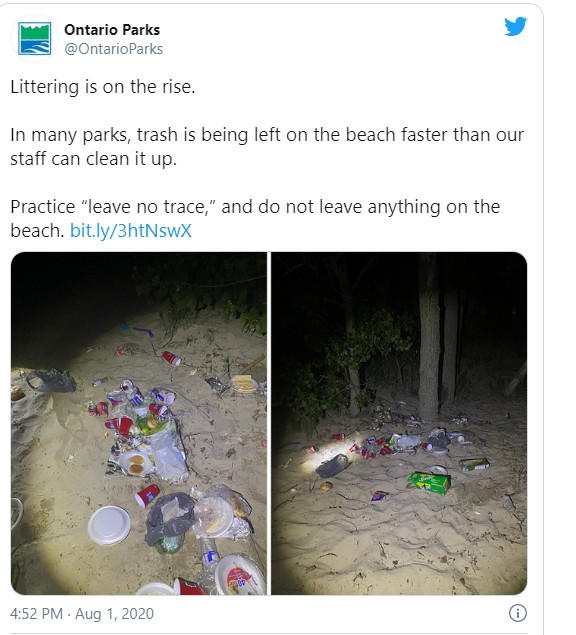Click the "leave no trace" sentence
576x635 pixels.
tap(255, 219)
